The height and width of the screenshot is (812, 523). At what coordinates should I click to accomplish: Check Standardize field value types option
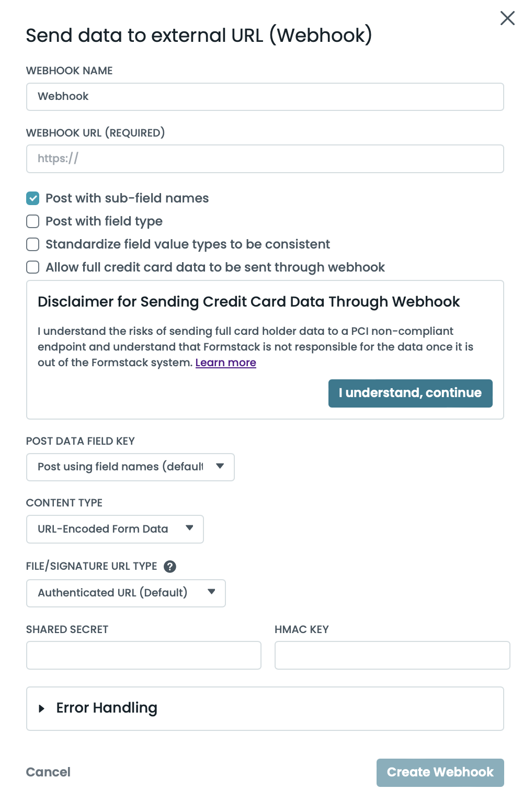point(33,244)
